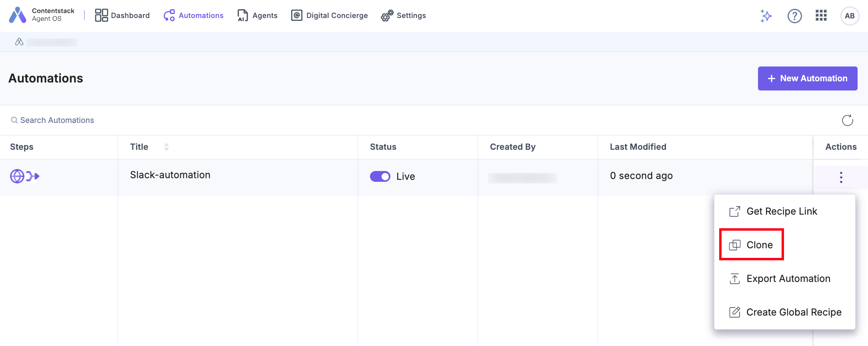Close the three-dot actions menu
868x346 pixels.
coord(841,177)
